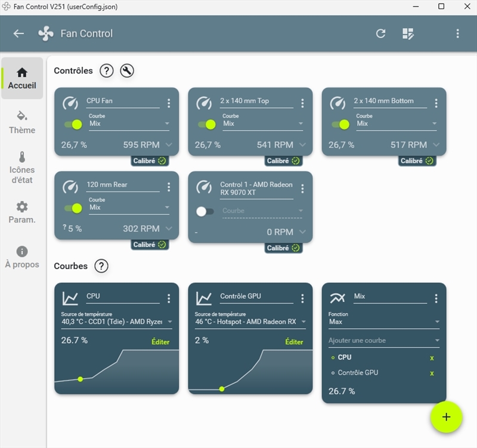
Task: Click the Contrôle GPU curve graph preview
Action: click(250, 371)
